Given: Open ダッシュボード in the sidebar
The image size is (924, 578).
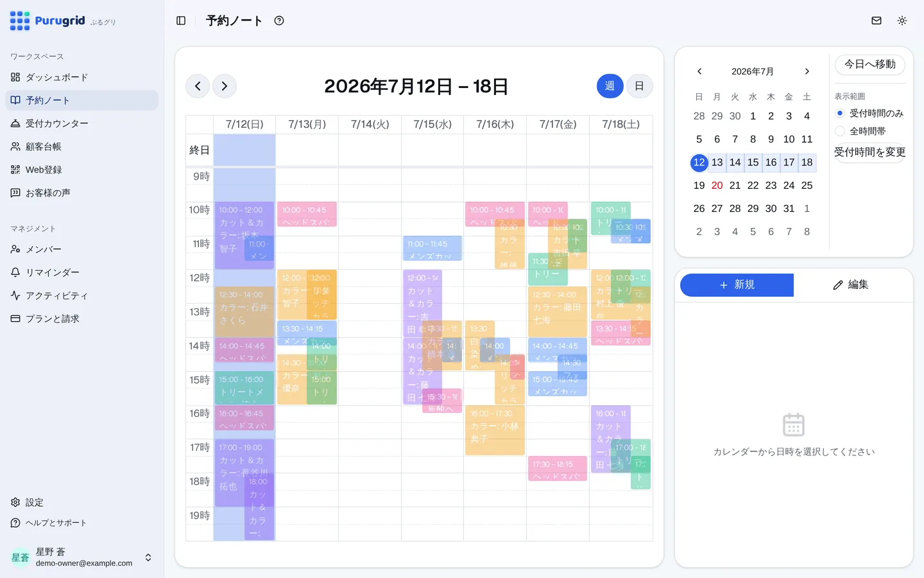Looking at the screenshot, I should pos(82,77).
